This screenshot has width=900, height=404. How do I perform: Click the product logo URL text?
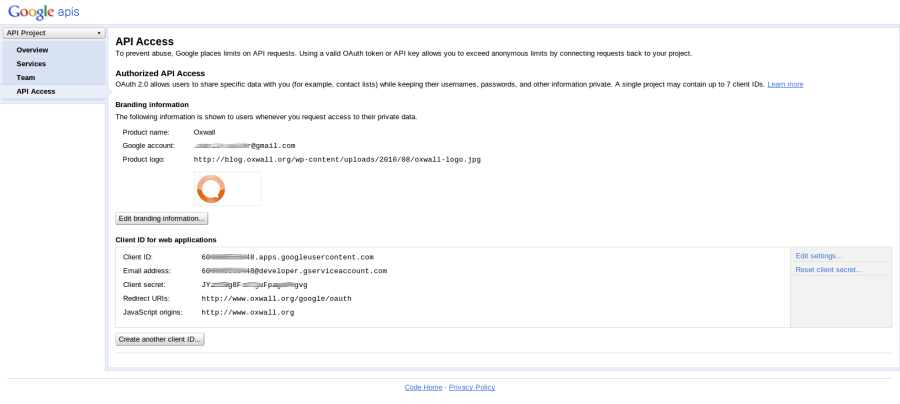(x=337, y=160)
